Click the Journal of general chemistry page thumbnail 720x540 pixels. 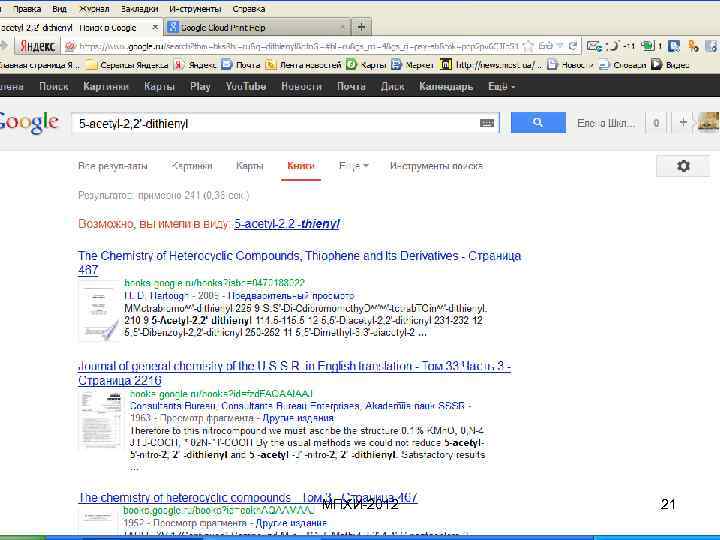(x=100, y=419)
